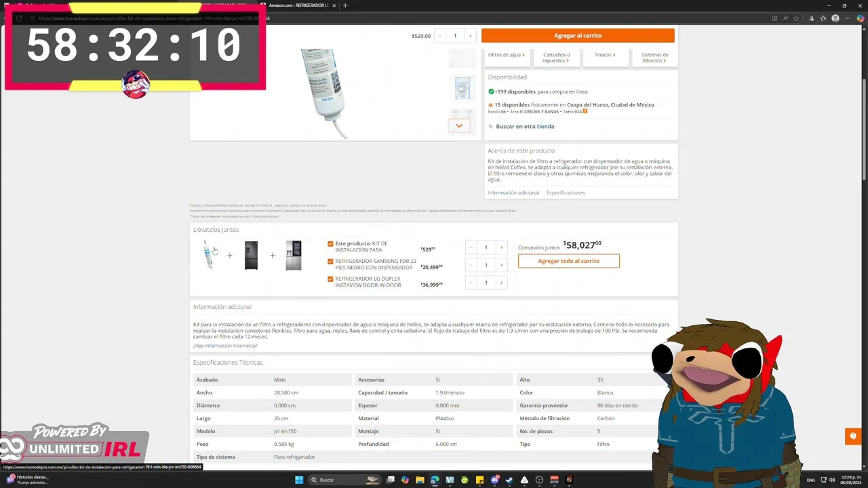
Task: Increase quantity of the Samsung refrigerator
Action: (501, 265)
